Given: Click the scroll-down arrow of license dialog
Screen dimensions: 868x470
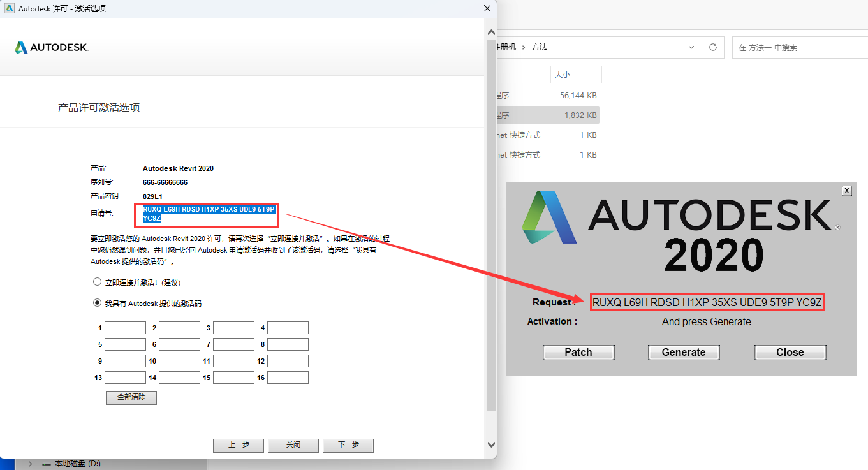Looking at the screenshot, I should 490,444.
